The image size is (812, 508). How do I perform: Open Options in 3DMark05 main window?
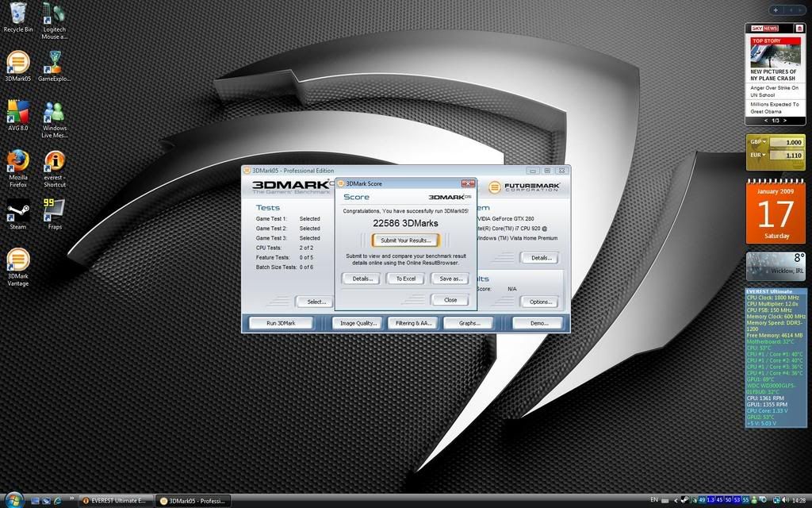click(540, 302)
